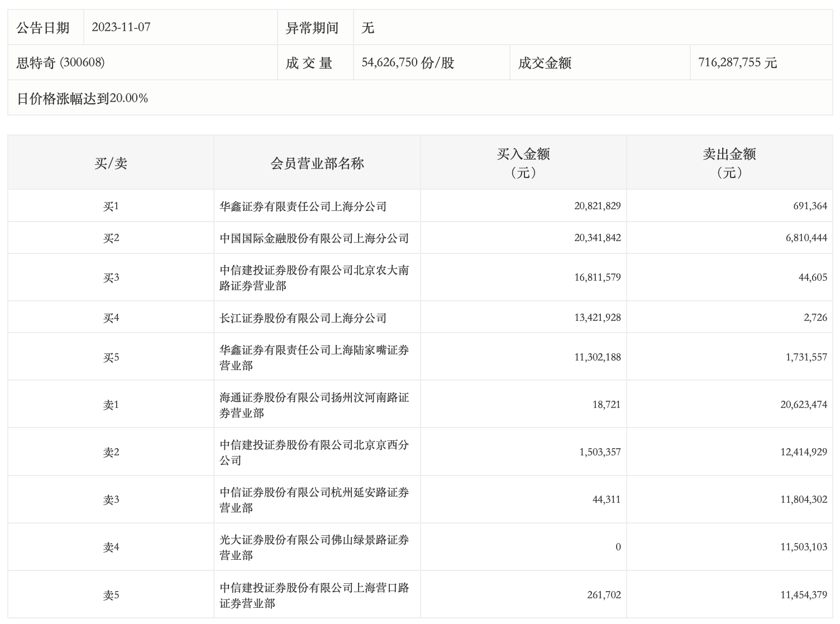Select row label 卖4
840x624 pixels.
111,547
